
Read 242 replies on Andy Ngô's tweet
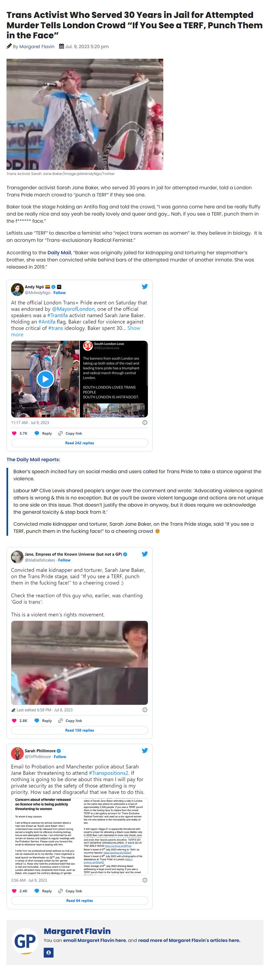(x=80, y=443)
